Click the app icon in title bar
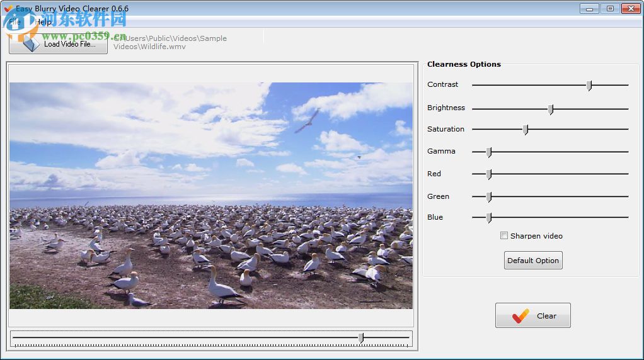 [x=8, y=8]
